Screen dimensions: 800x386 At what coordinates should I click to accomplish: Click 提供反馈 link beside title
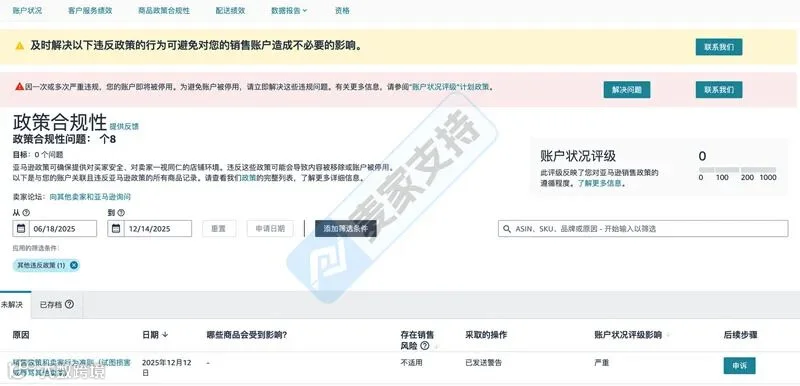pos(124,126)
